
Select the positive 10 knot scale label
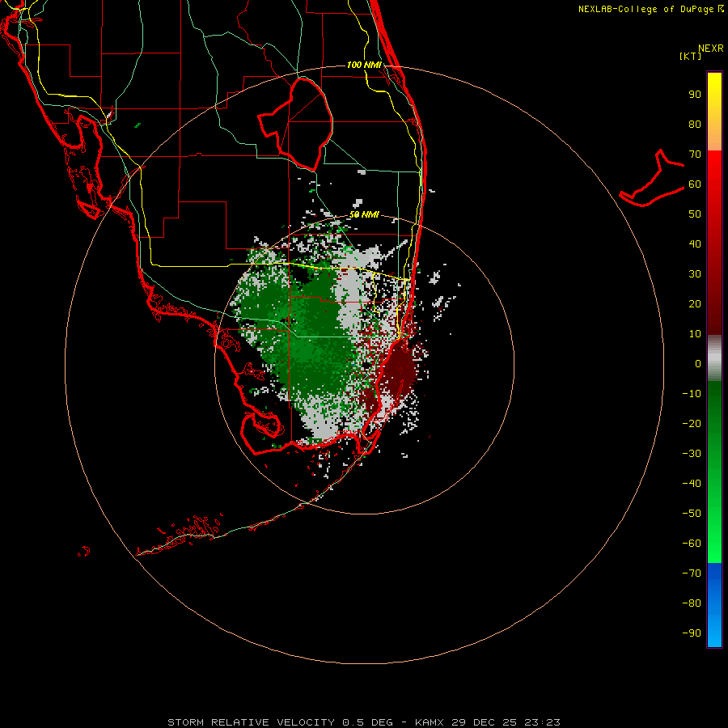pyautogui.click(x=695, y=334)
